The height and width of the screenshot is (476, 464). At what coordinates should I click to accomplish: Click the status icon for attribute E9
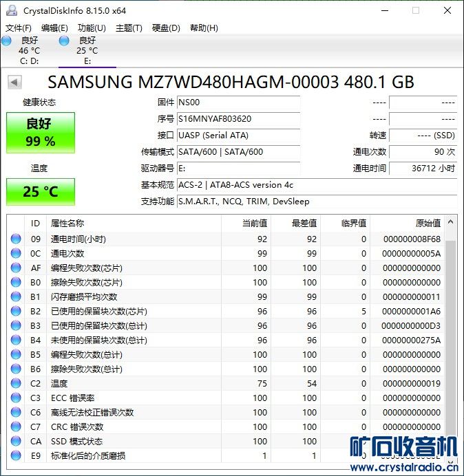click(16, 455)
